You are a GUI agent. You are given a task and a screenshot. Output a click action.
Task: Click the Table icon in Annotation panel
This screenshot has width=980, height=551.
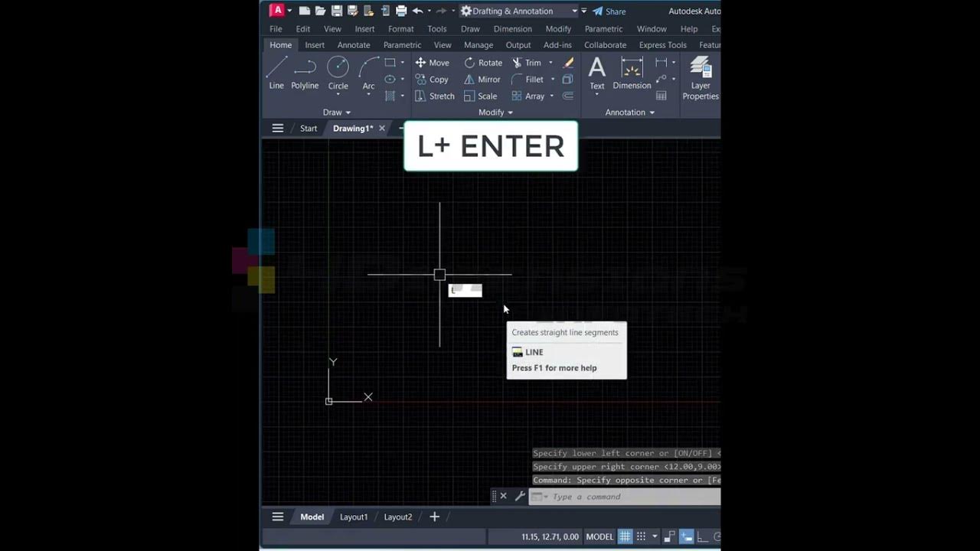point(661,96)
